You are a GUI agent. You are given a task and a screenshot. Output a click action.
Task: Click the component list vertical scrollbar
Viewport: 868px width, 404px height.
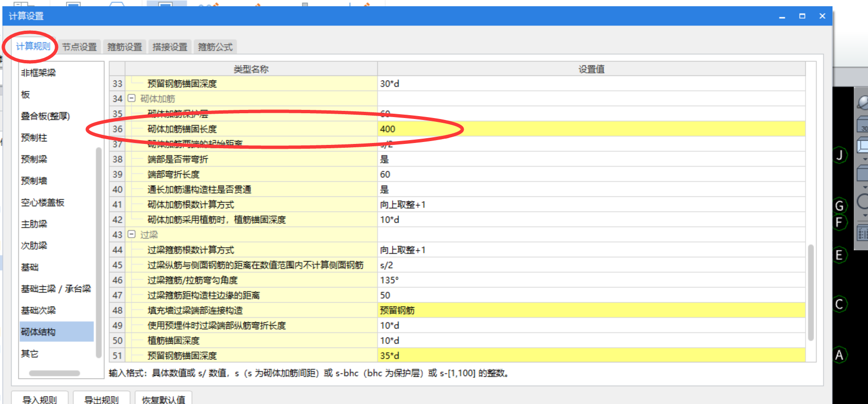tap(99, 252)
